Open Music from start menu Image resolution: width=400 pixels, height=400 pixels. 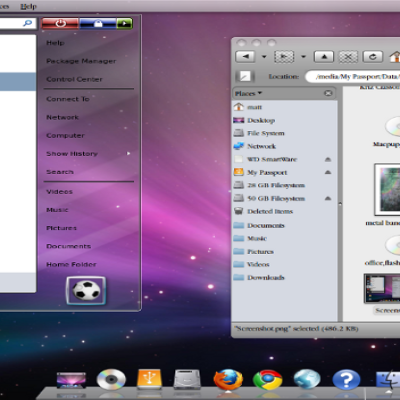(x=57, y=210)
